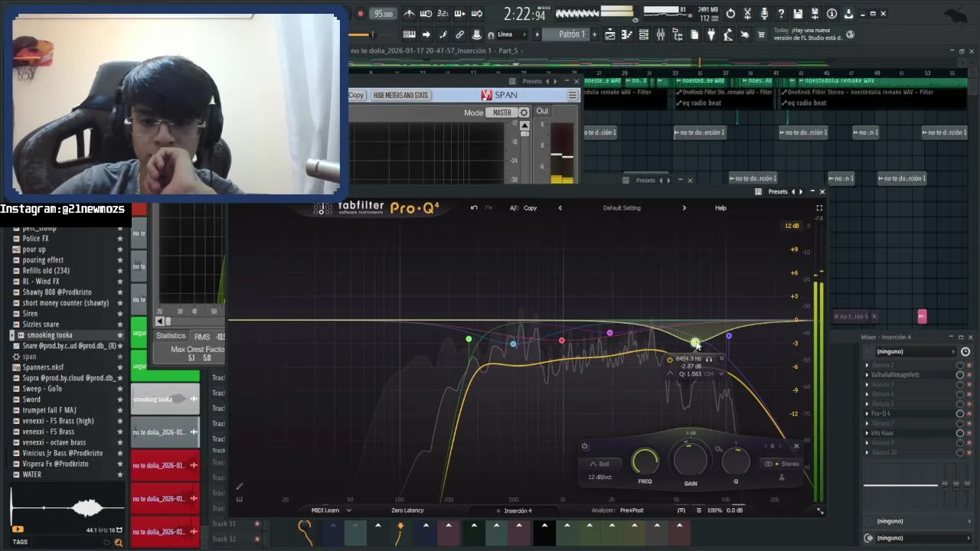Viewport: 980px width, 551px height.
Task: Toggle full screen icon in Pro-Q 4
Action: tap(819, 208)
